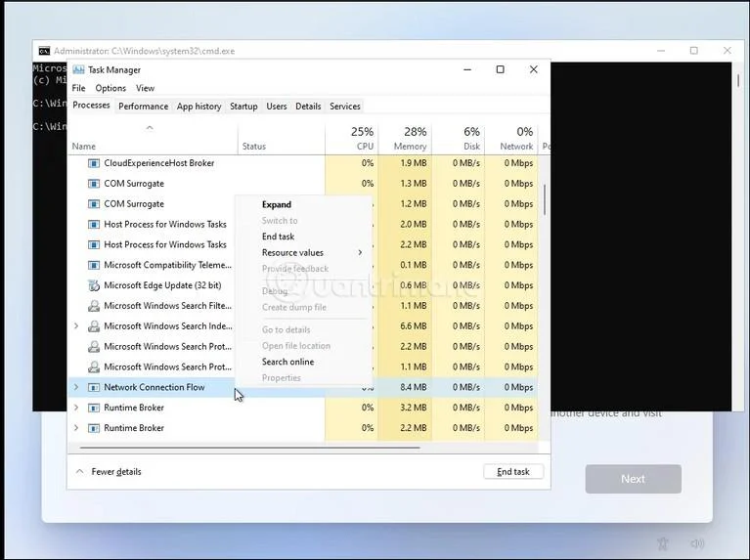The width and height of the screenshot is (750, 560).
Task: Click End task button at bottom
Action: click(513, 471)
